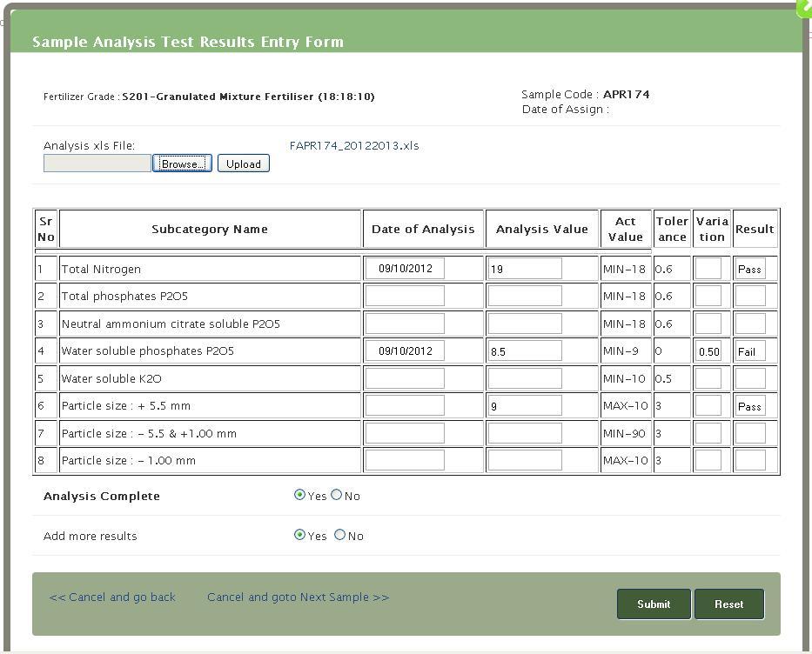Image resolution: width=812 pixels, height=654 pixels.
Task: Choose No for Add more results
Action: click(x=340, y=535)
